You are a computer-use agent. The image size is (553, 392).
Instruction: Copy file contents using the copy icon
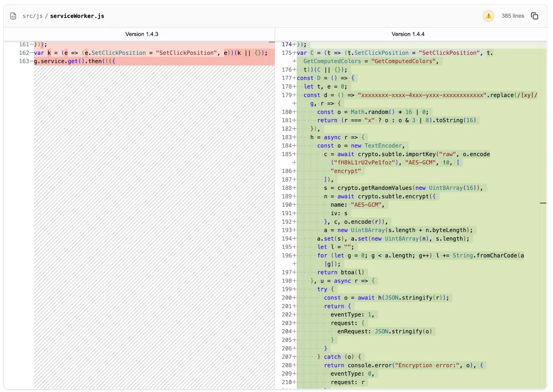coord(535,16)
